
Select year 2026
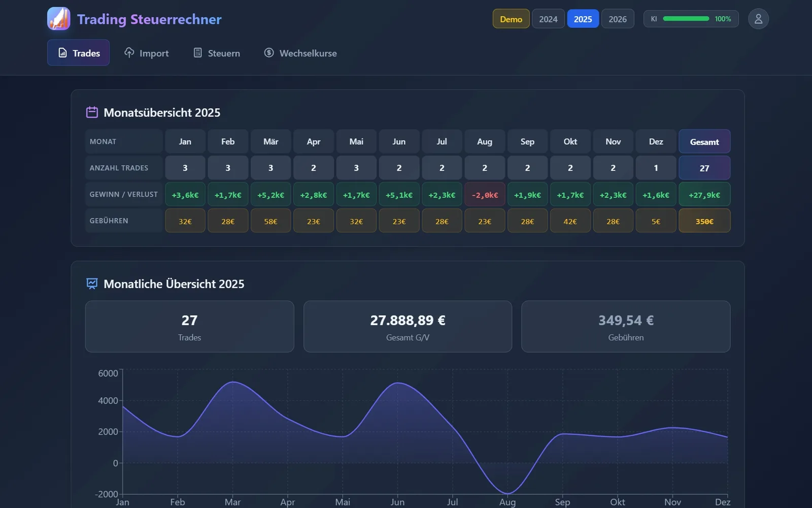pos(618,19)
